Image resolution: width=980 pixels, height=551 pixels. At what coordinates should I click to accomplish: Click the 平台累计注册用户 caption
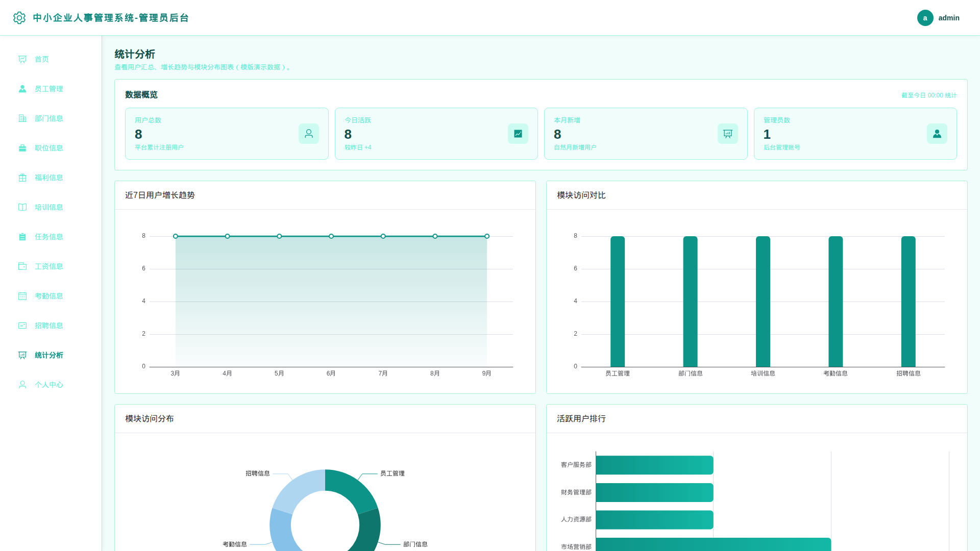pyautogui.click(x=159, y=147)
